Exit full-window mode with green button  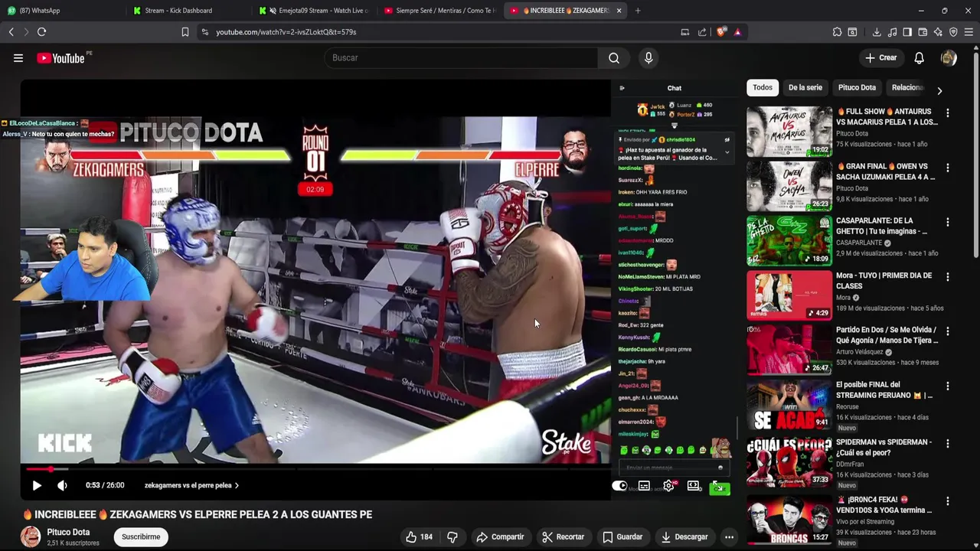click(719, 487)
